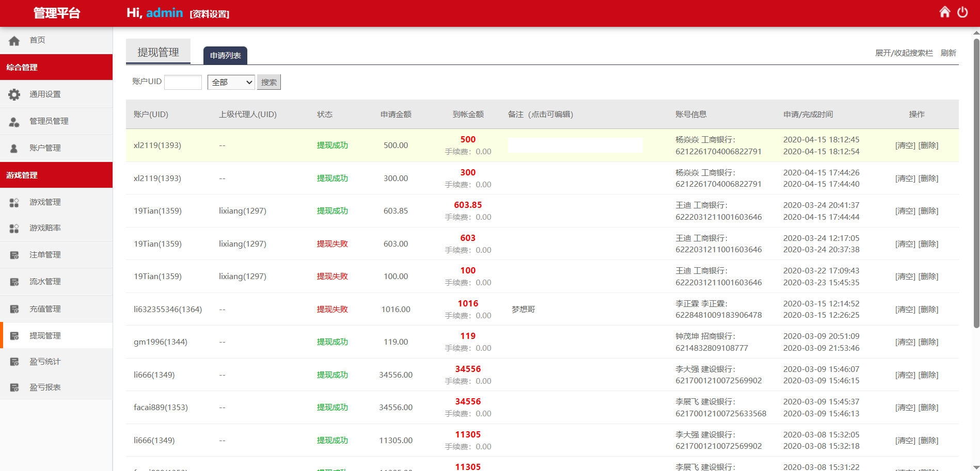The width and height of the screenshot is (980, 471).
Task: Click the power logout icon
Action: pos(962,12)
